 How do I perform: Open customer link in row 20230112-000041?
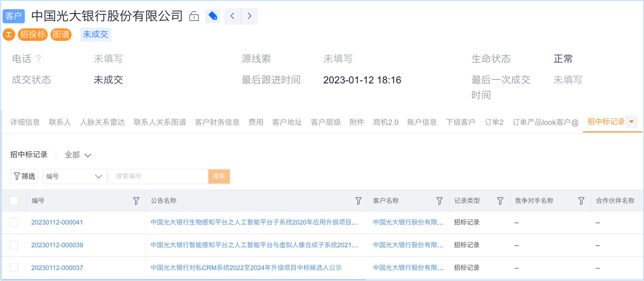(x=408, y=222)
